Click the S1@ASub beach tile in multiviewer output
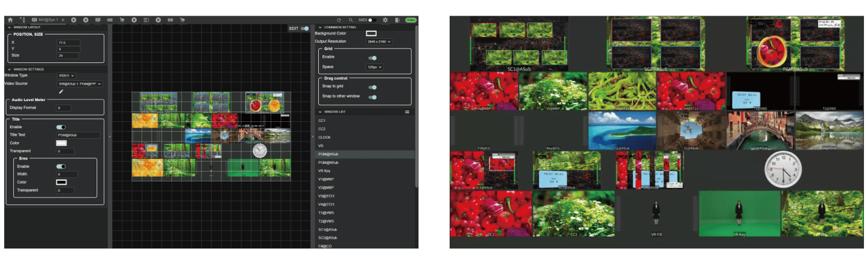 622,131
